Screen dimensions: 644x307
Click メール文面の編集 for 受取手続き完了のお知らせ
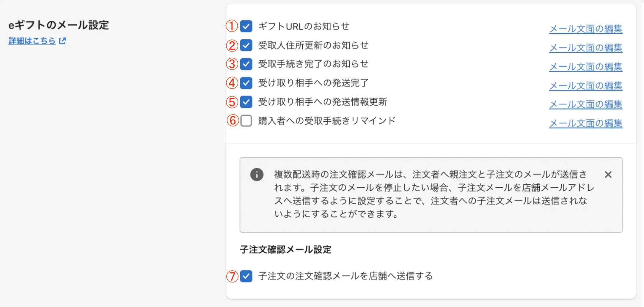point(585,67)
